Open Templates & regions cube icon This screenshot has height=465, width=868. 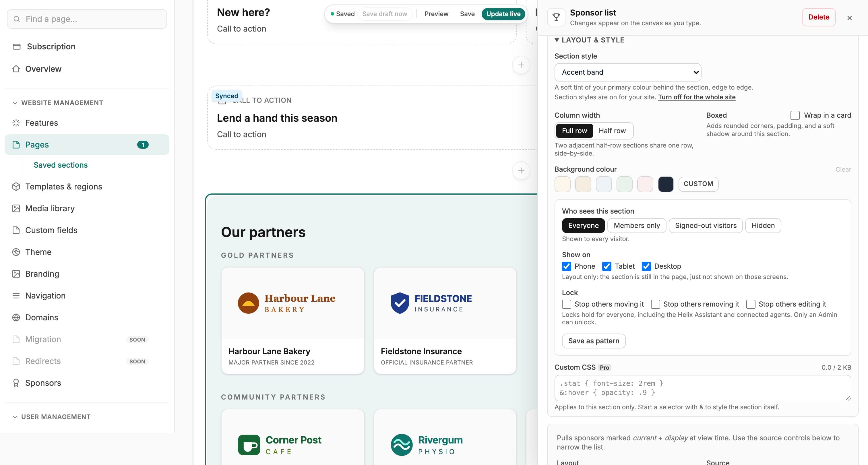pos(16,186)
